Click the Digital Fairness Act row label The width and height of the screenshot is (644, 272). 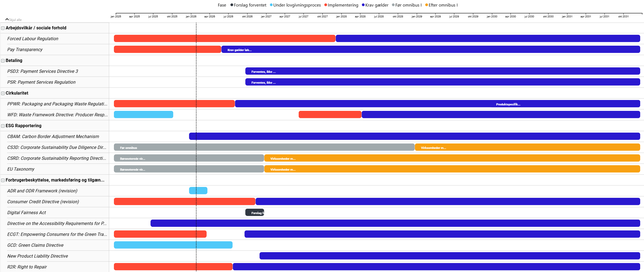point(27,212)
